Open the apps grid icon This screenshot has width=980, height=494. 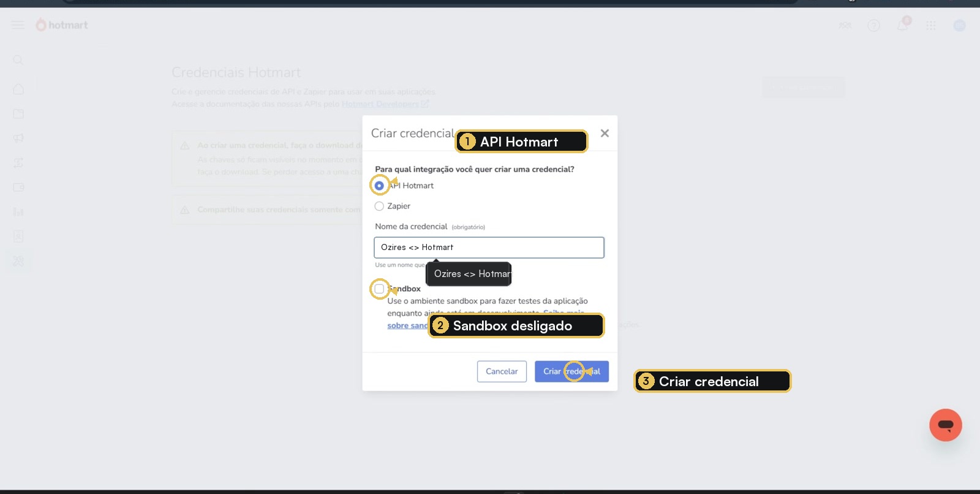coord(931,26)
